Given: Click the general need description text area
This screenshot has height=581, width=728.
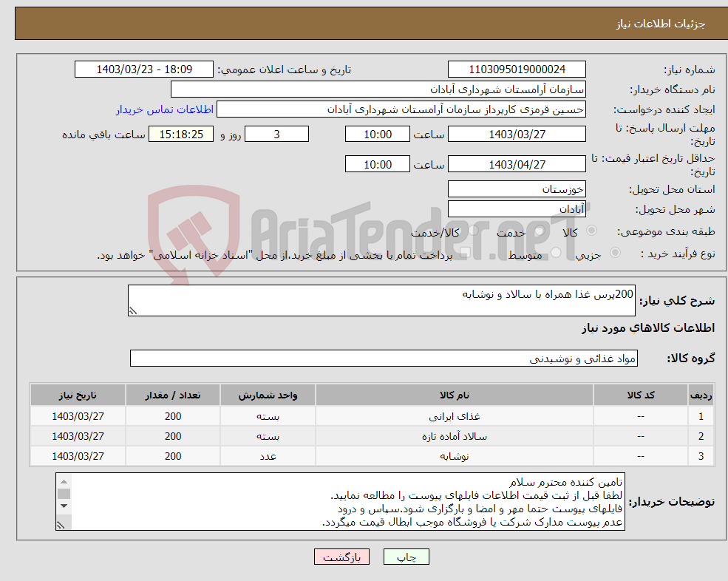Looking at the screenshot, I should [x=381, y=301].
